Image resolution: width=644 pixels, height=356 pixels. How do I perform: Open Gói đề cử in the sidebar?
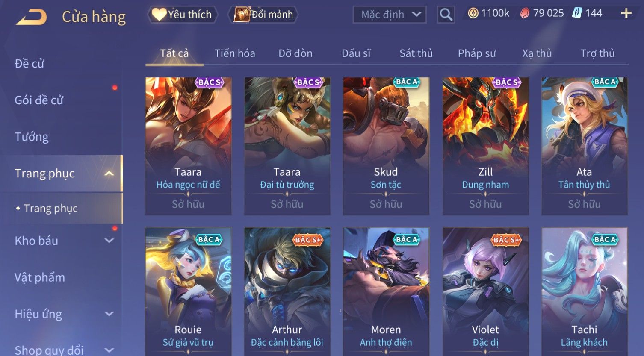tap(39, 100)
